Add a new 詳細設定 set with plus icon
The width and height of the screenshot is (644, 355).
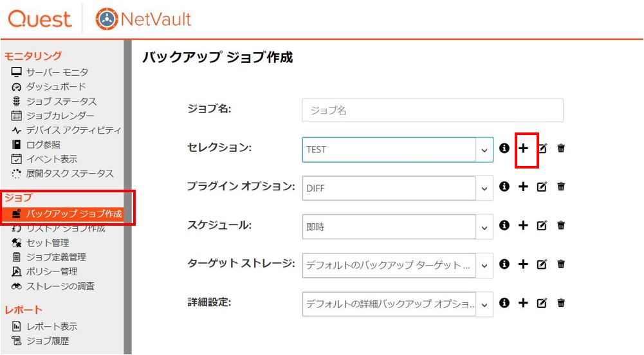523,303
